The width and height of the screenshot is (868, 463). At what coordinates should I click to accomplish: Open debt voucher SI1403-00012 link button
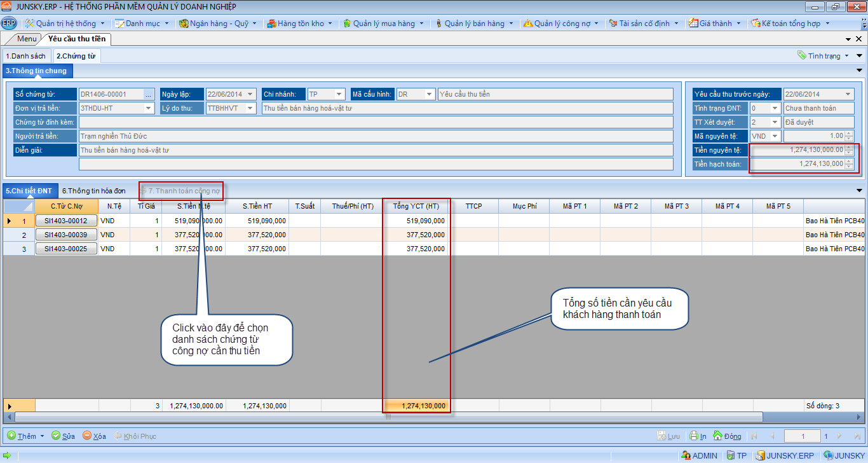pyautogui.click(x=66, y=221)
